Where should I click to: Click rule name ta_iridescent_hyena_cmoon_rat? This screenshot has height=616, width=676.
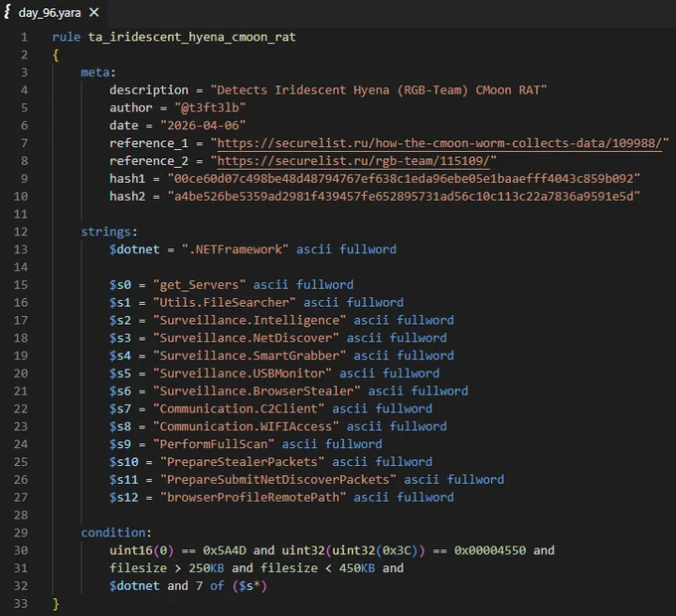(x=192, y=37)
